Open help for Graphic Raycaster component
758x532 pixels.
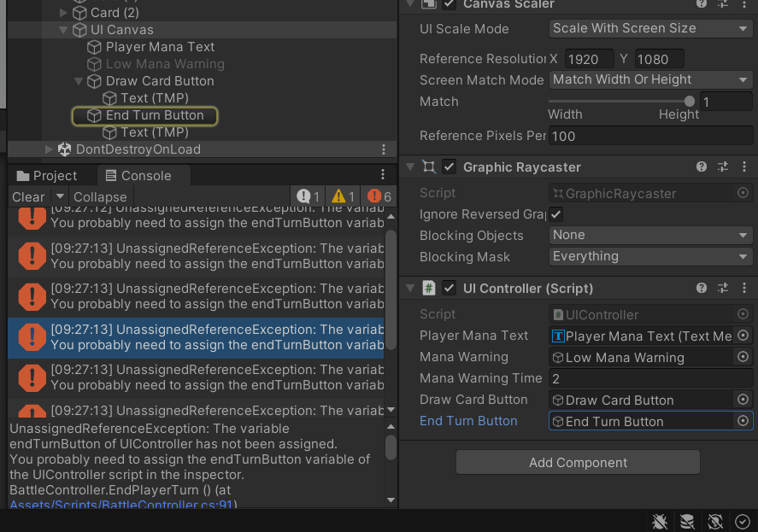(x=702, y=167)
